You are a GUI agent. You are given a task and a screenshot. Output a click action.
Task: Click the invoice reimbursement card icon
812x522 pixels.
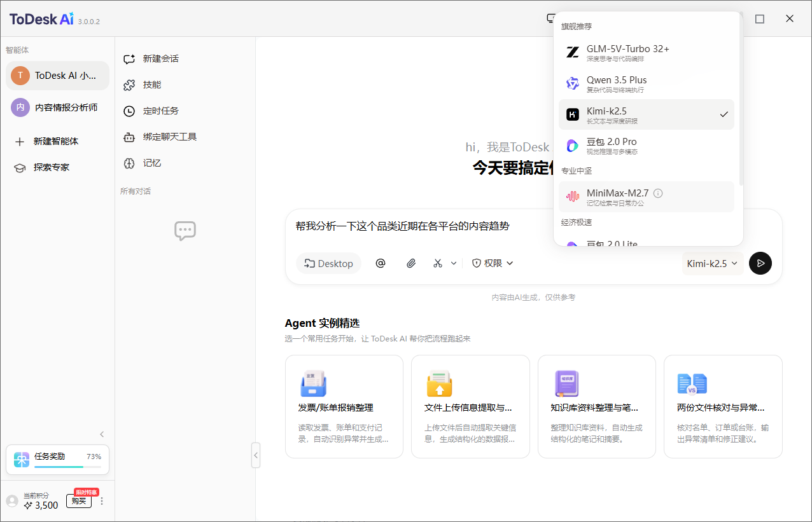tap(312, 384)
